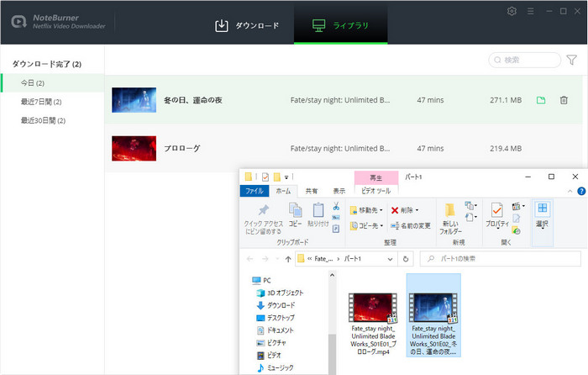Click the コピー ribbon icon

[x=296, y=214]
